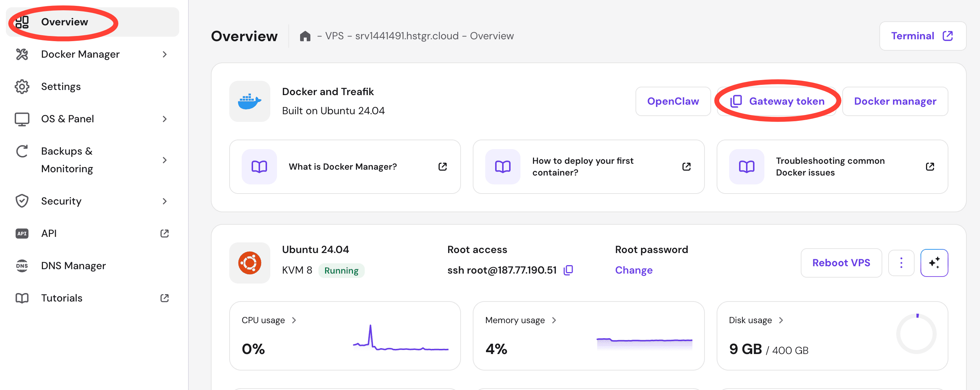Copy the ssh root access command
Image resolution: width=980 pixels, height=390 pixels.
click(568, 270)
